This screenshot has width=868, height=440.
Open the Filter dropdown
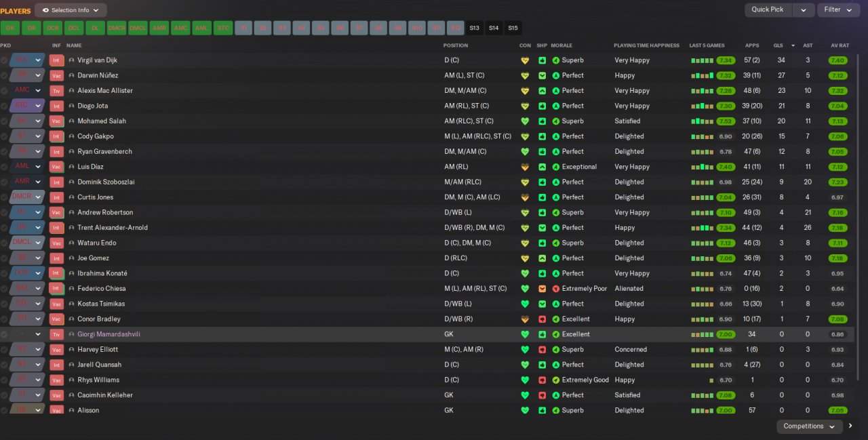[x=838, y=9]
